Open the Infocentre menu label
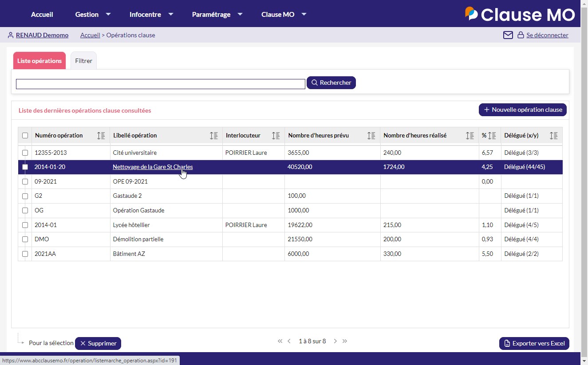Image resolution: width=588 pixels, height=365 pixels. click(x=145, y=14)
